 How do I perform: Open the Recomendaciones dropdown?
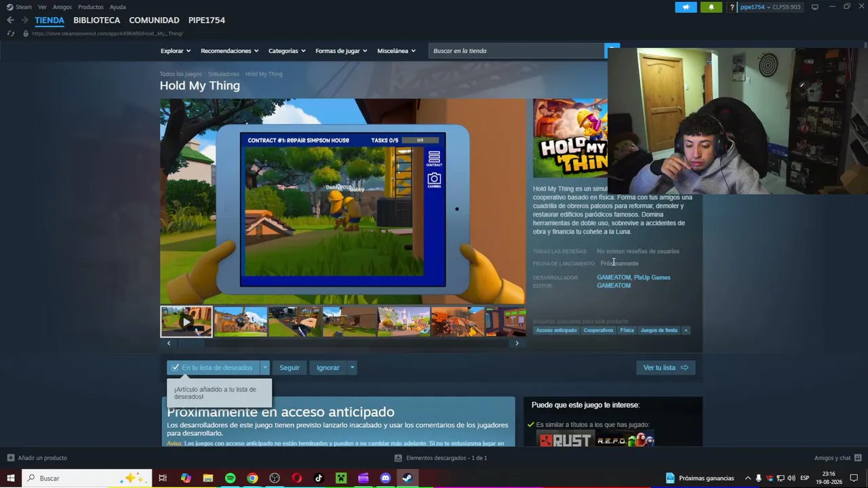[230, 51]
